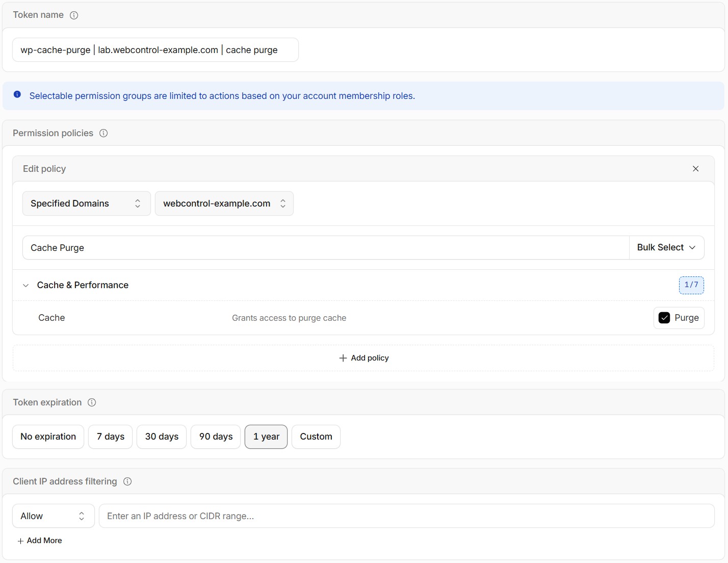The width and height of the screenshot is (728, 563).
Task: Click the Add policy button
Action: (363, 358)
